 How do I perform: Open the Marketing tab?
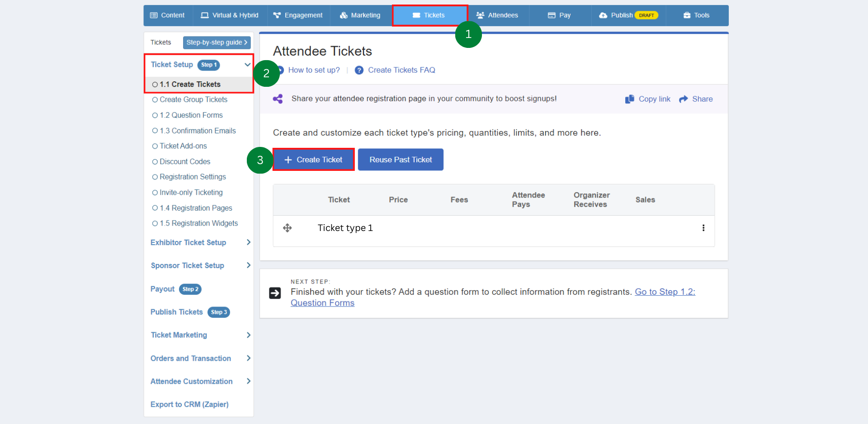[x=360, y=15]
